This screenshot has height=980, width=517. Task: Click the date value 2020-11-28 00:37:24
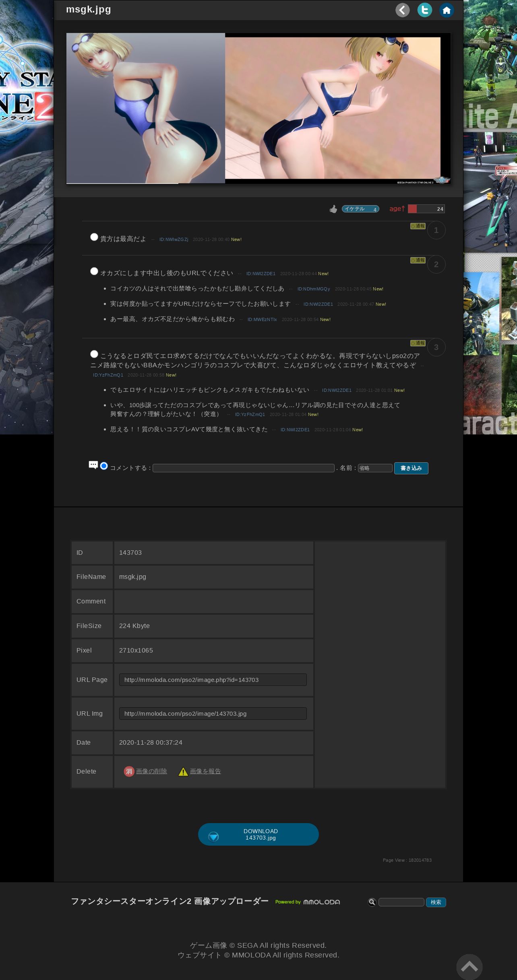click(x=151, y=742)
